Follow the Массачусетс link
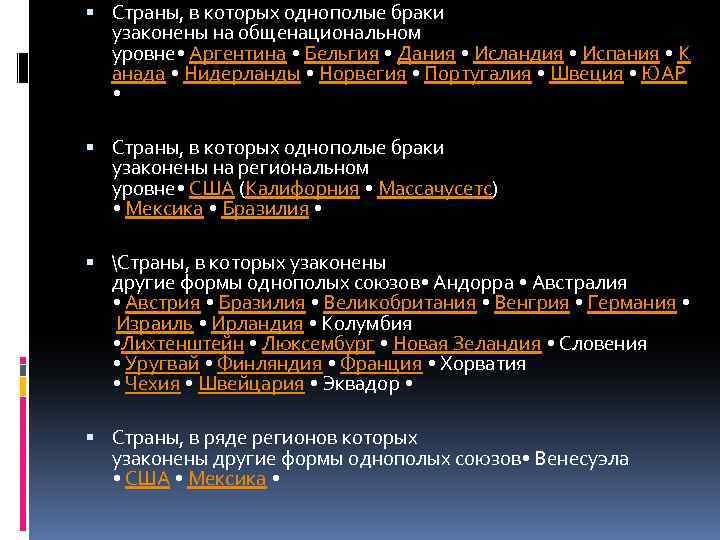Viewport: 720px width, 540px height. click(x=435, y=188)
